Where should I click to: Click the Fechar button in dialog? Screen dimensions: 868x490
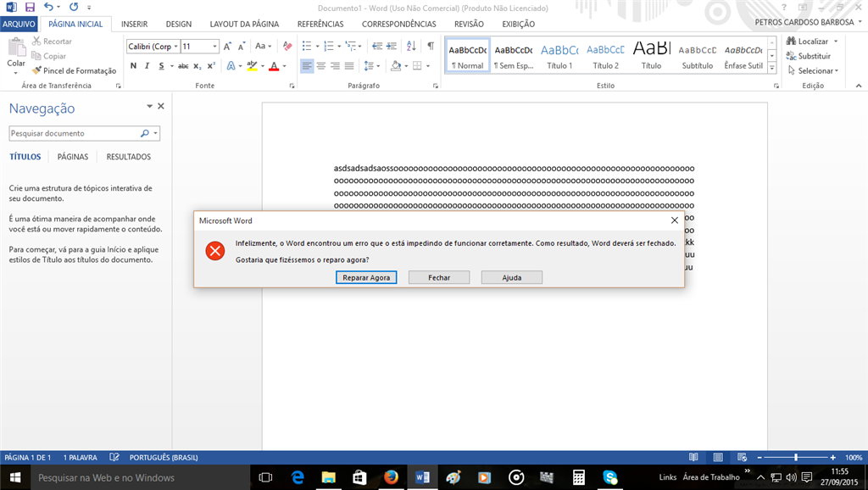click(x=439, y=277)
